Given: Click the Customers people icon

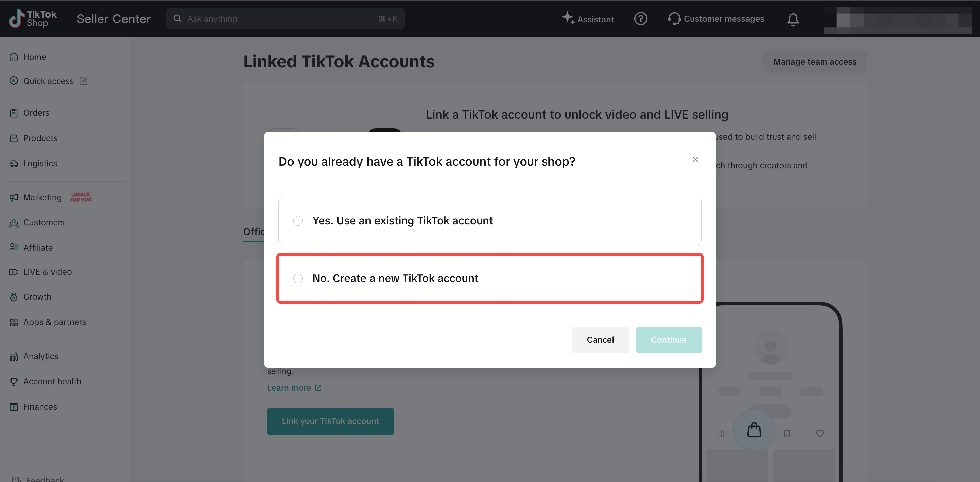Looking at the screenshot, I should 14,223.
